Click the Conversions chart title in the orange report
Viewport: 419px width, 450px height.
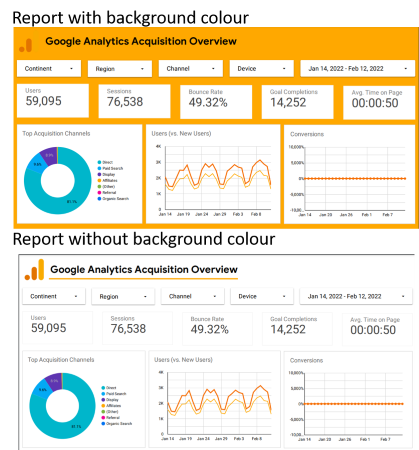[x=307, y=134]
